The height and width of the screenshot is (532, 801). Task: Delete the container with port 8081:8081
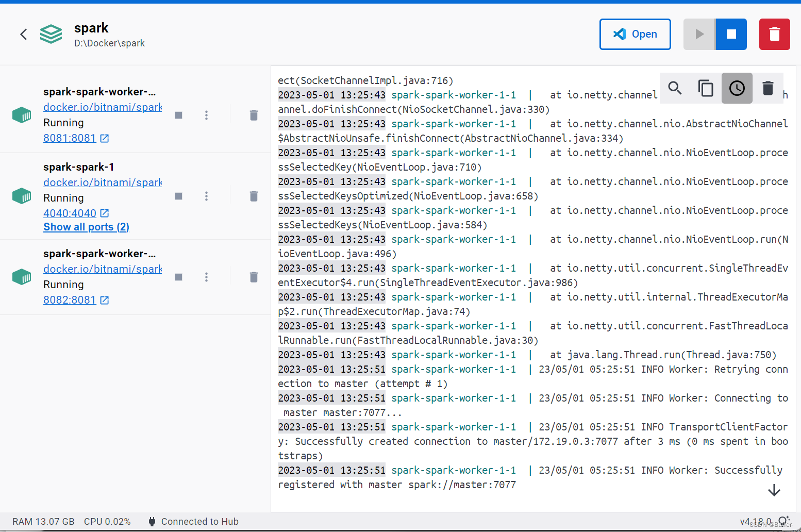[254, 115]
